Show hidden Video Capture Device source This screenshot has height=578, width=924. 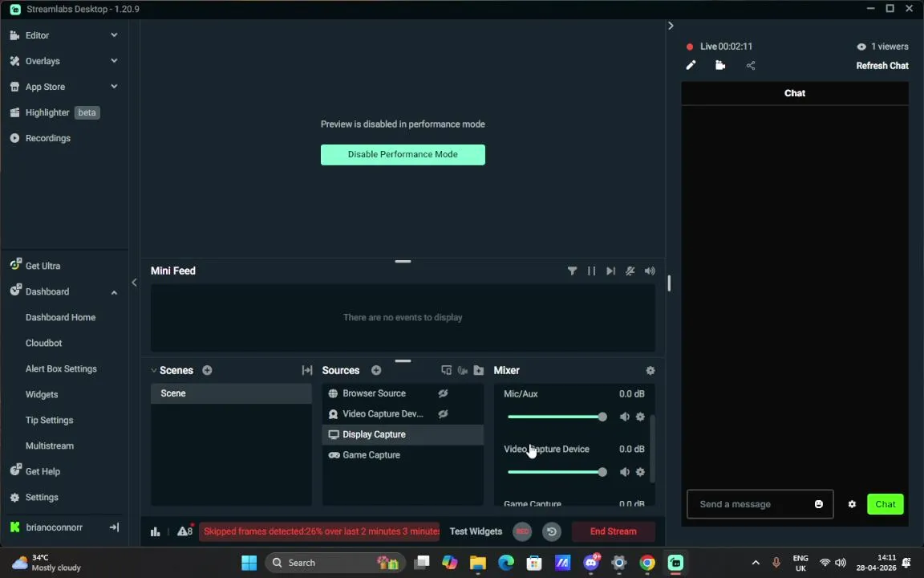coord(443,414)
